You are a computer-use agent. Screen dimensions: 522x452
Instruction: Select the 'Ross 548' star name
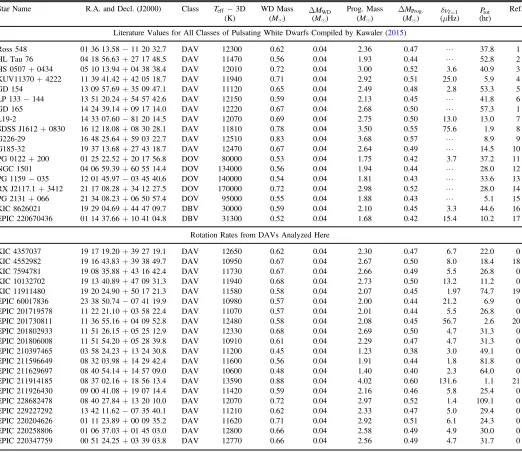13,49
